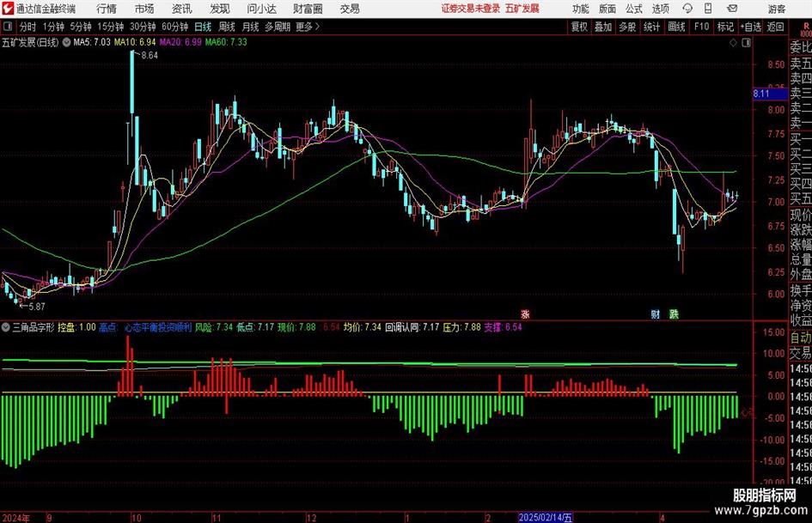Open the 问小达 menu
The height and width of the screenshot is (523, 812).
261,9
